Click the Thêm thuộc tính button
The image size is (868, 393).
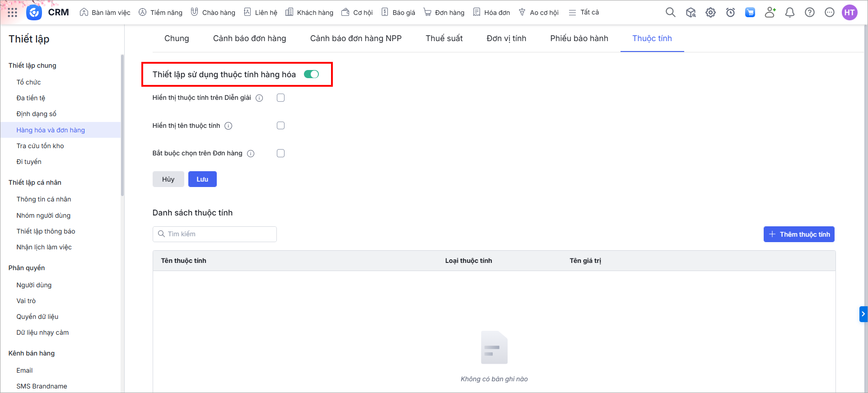[798, 234]
